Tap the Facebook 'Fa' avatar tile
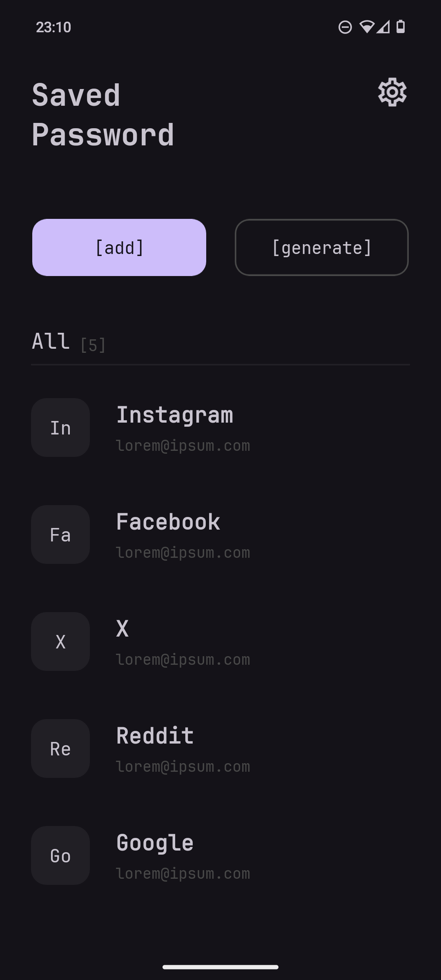 pos(60,535)
